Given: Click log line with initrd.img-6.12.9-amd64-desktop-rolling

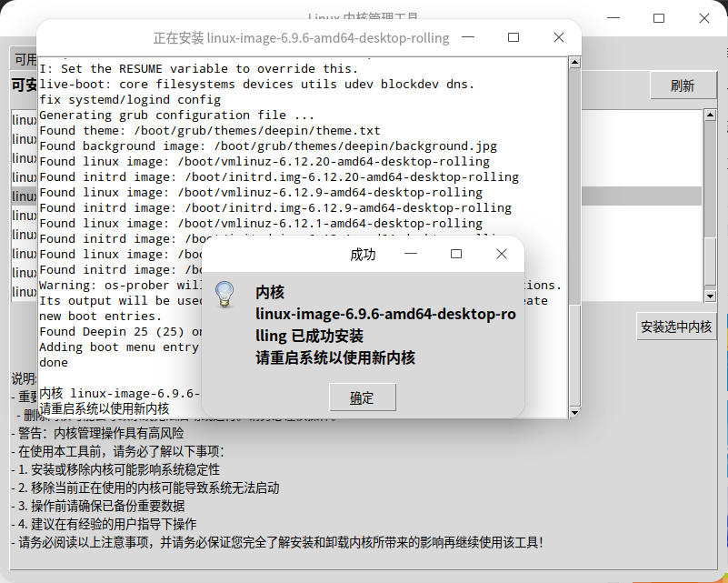Looking at the screenshot, I should pos(275,207).
